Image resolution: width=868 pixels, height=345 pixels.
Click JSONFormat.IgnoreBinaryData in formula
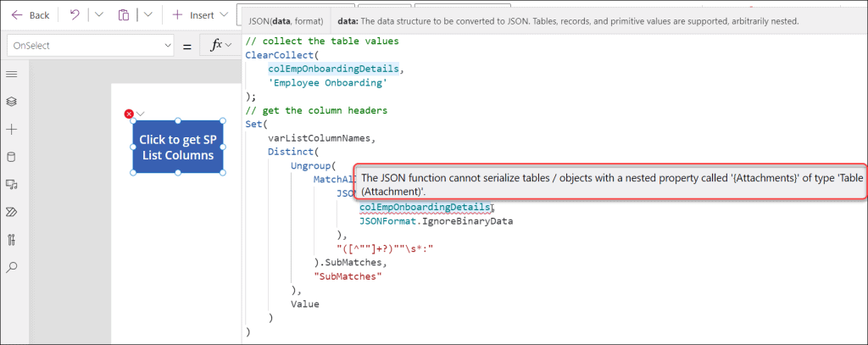[437, 221]
